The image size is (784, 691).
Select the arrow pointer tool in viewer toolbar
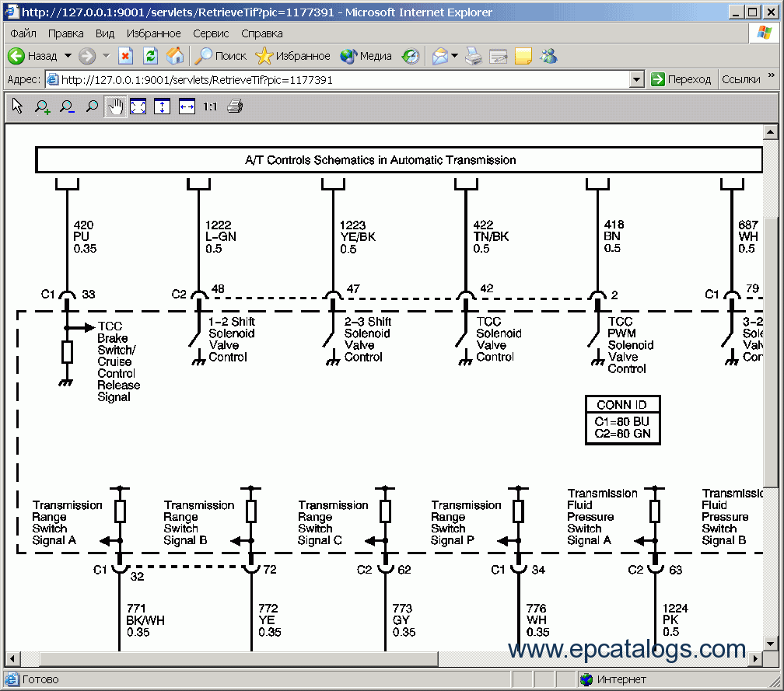(18, 106)
